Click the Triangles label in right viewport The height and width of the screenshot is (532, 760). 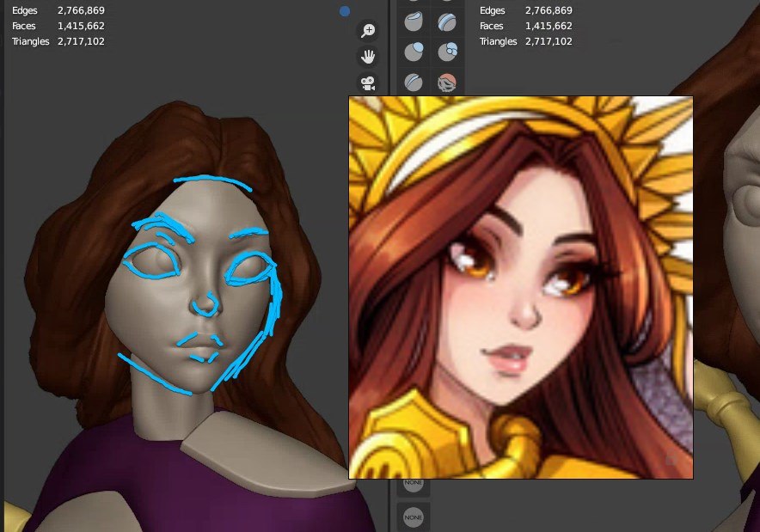coord(499,41)
